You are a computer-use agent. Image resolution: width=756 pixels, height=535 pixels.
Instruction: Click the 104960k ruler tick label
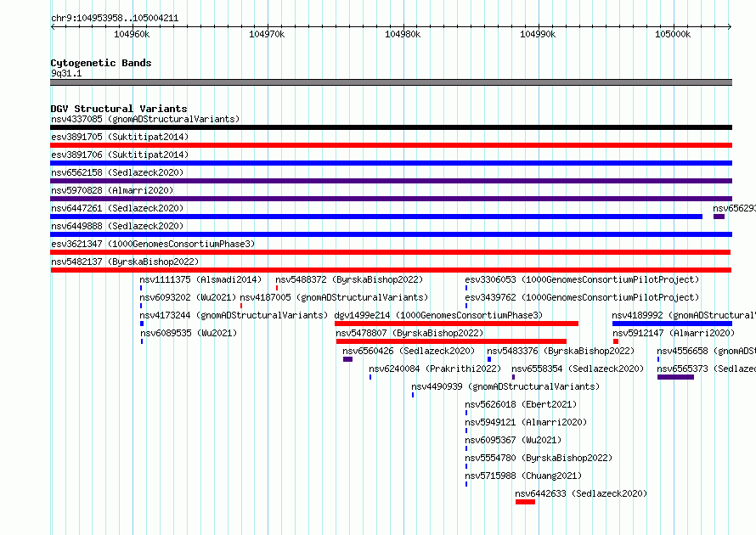pyautogui.click(x=132, y=34)
